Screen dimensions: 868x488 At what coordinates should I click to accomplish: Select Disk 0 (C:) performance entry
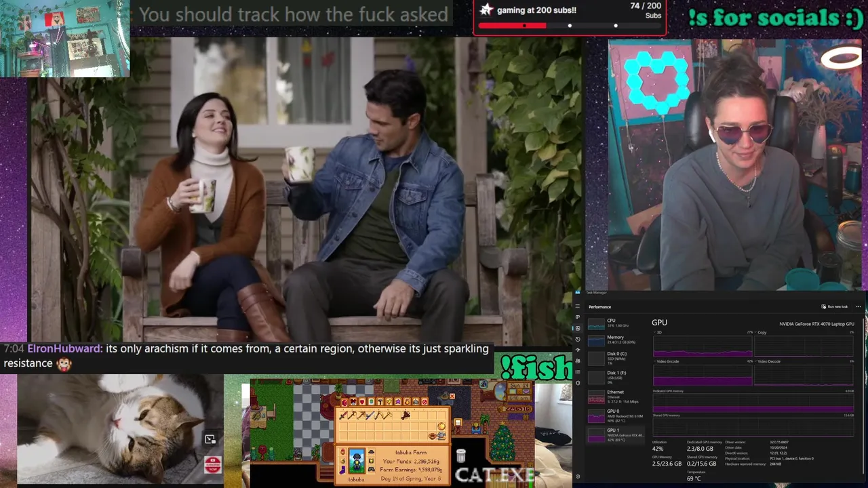click(616, 359)
